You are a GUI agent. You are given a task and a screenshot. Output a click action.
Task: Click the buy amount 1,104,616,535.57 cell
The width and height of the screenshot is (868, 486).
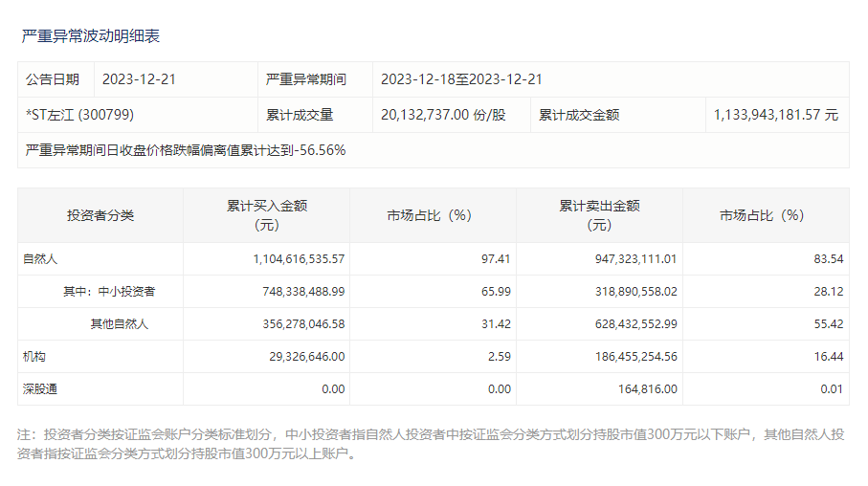coord(285,258)
